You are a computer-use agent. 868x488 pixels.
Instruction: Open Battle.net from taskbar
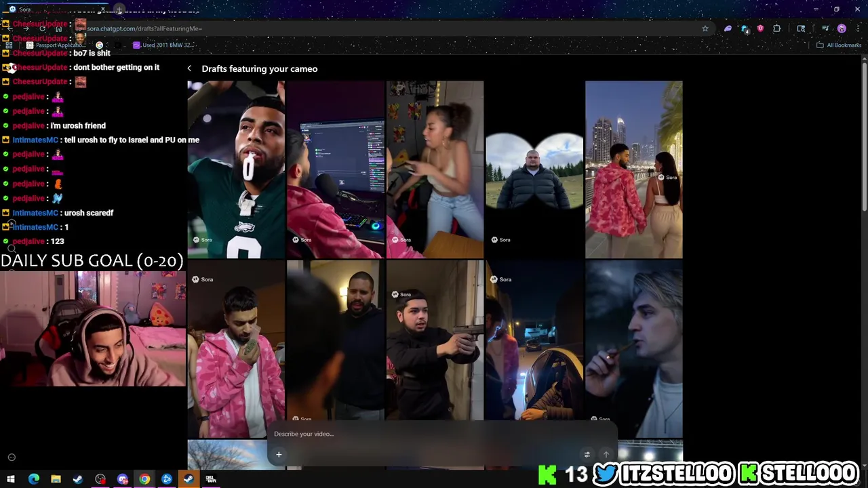tap(167, 479)
